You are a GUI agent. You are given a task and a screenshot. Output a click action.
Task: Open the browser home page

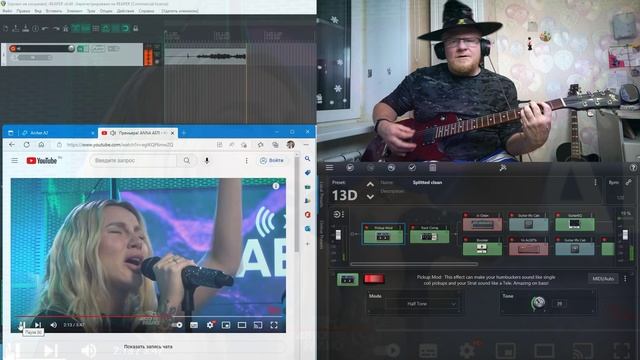[41, 144]
